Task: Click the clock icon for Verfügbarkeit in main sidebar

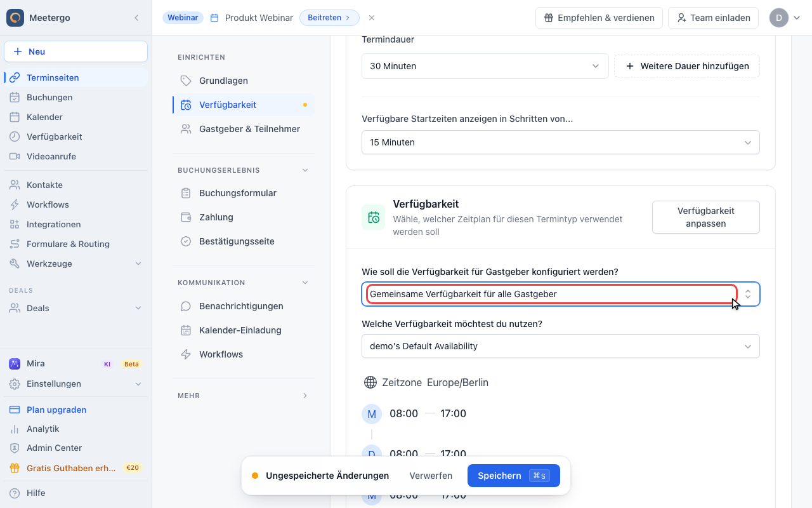Action: [15, 137]
